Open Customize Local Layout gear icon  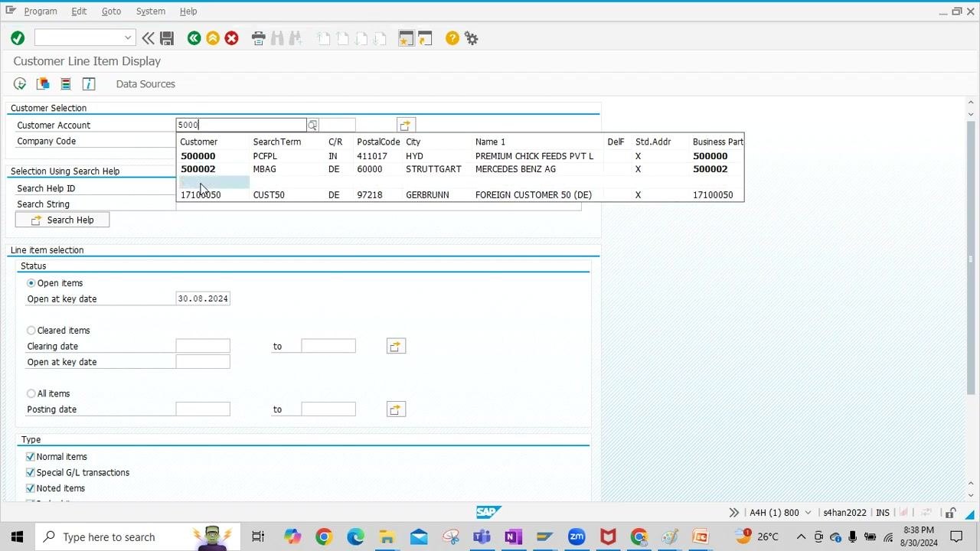(x=472, y=38)
